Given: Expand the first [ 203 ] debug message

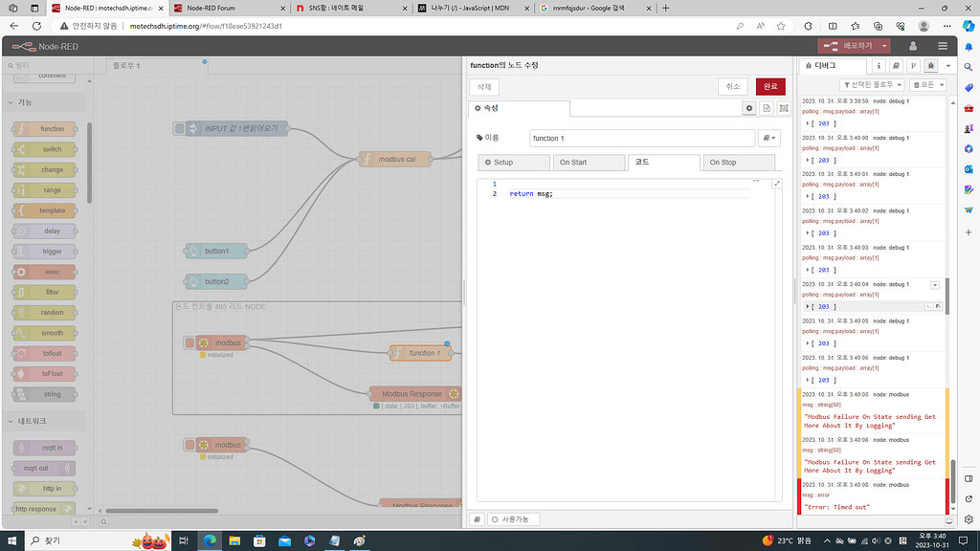Looking at the screenshot, I should (x=809, y=123).
